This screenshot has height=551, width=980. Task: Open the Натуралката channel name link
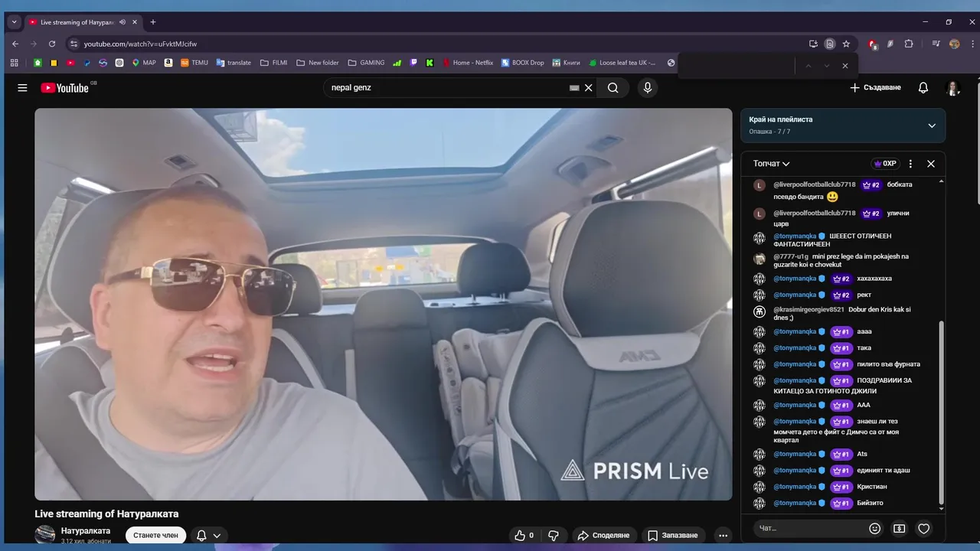pos(86,530)
